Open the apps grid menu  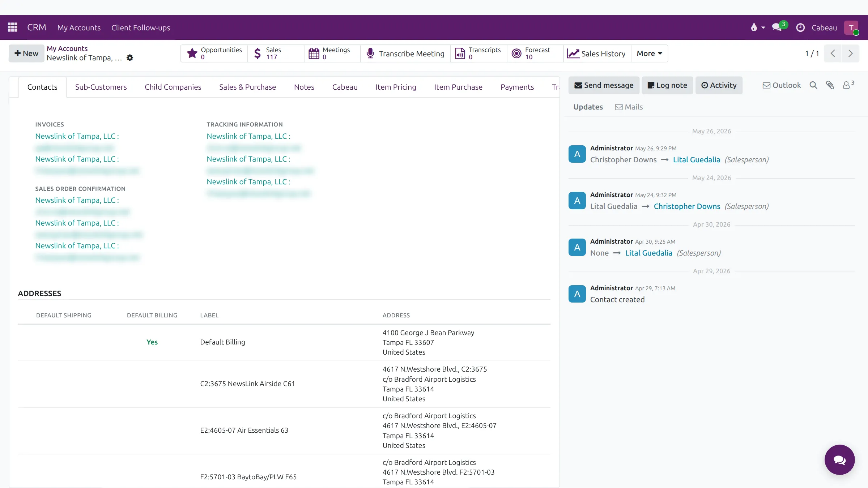[13, 27]
